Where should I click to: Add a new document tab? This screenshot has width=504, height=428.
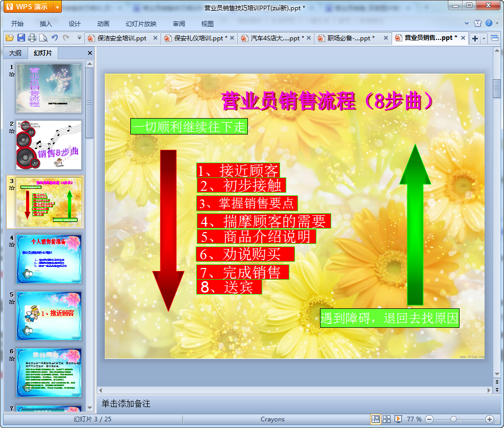475,38
